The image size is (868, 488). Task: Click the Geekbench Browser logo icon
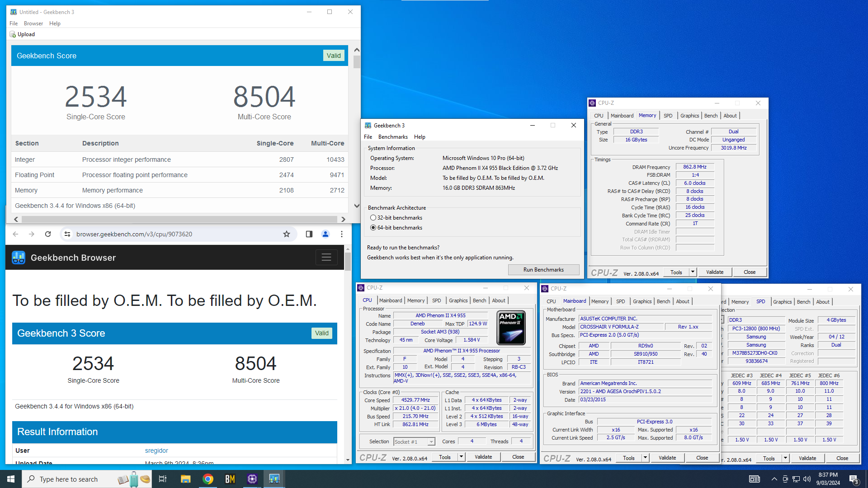tap(19, 258)
